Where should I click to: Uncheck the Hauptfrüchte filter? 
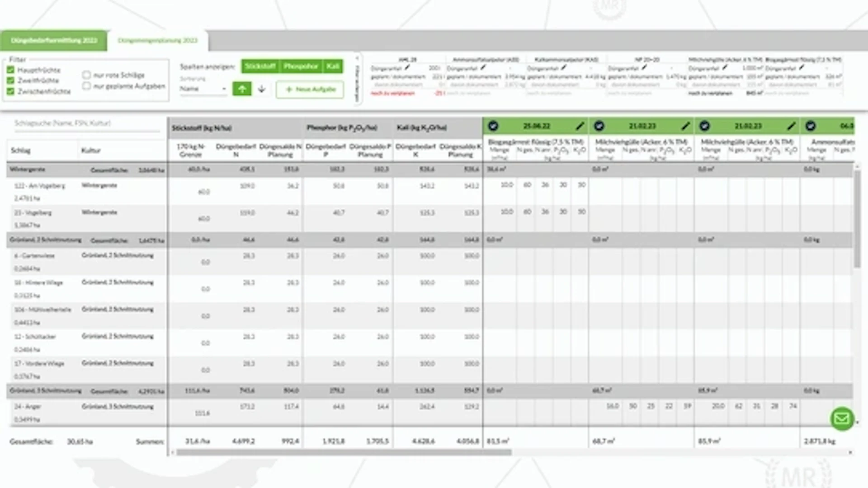pos(11,70)
